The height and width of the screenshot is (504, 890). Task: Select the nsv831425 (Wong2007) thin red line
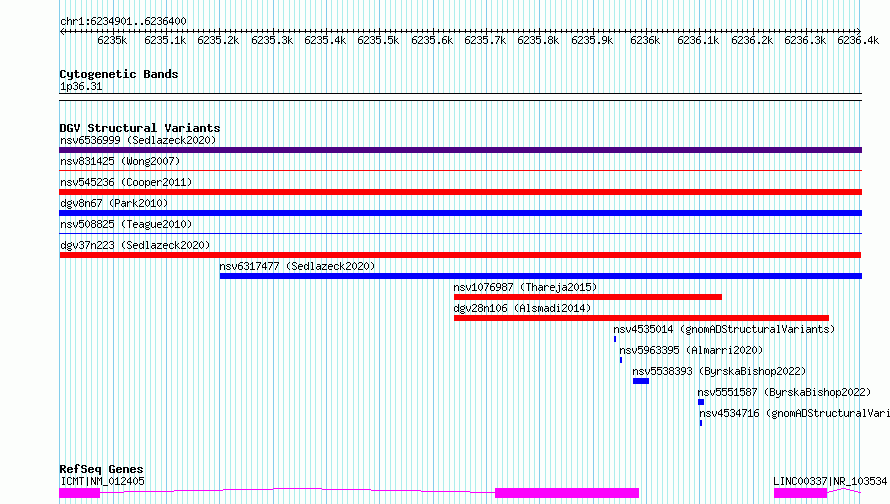[x=460, y=170]
